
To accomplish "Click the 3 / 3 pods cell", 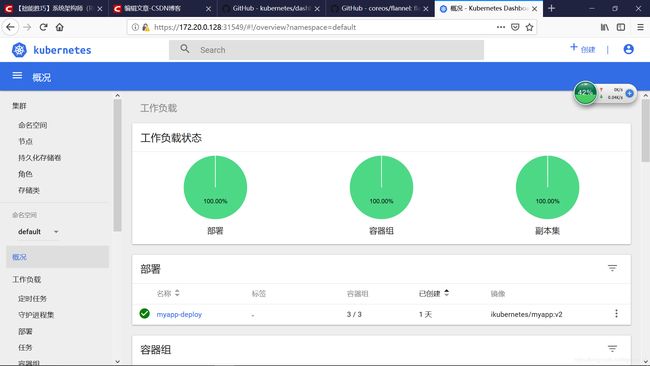I will (x=354, y=314).
